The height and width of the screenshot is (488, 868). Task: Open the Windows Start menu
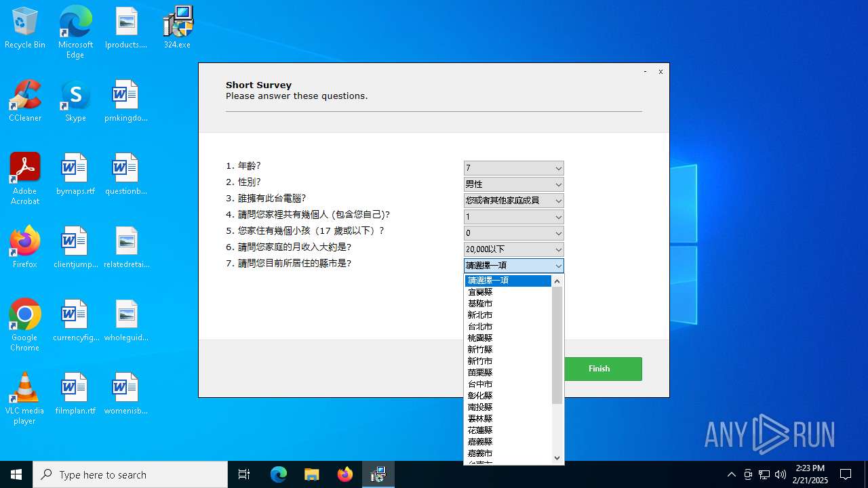pos(16,474)
